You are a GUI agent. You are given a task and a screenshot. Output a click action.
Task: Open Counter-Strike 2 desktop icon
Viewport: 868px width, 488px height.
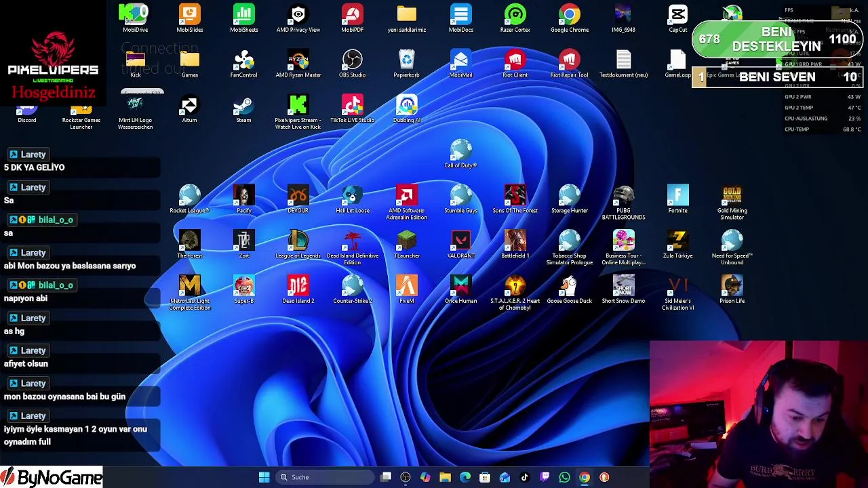[352, 289]
